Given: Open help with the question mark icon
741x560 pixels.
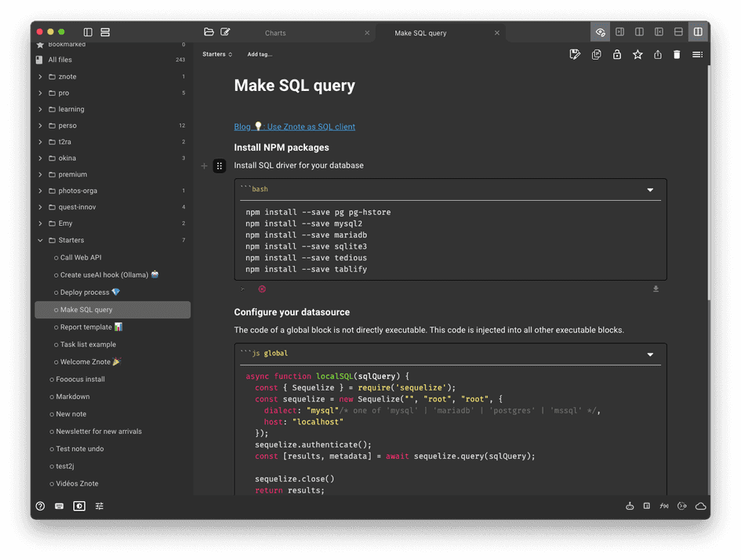Looking at the screenshot, I should point(40,506).
